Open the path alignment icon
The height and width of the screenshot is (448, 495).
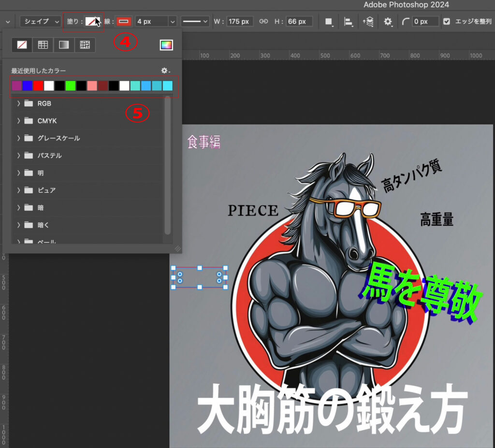[x=348, y=22]
